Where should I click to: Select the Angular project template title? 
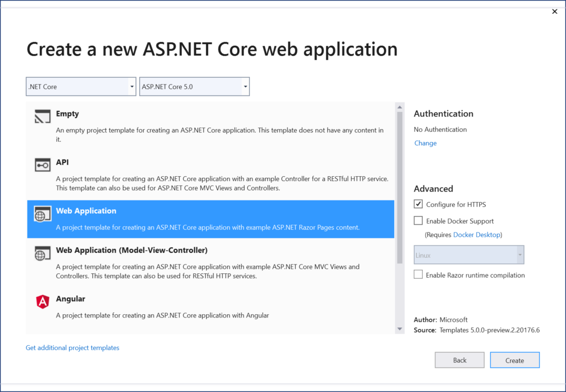[70, 299]
